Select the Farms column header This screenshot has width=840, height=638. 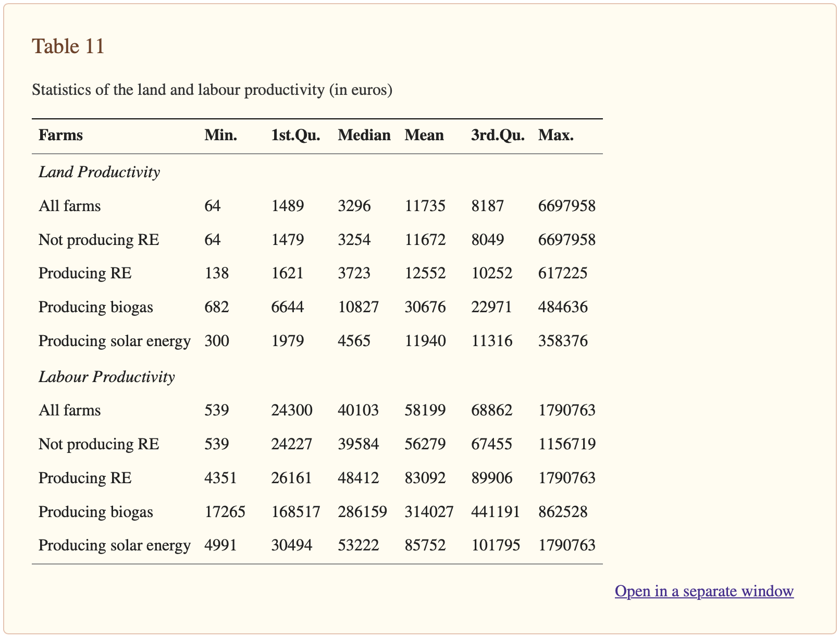click(x=60, y=136)
